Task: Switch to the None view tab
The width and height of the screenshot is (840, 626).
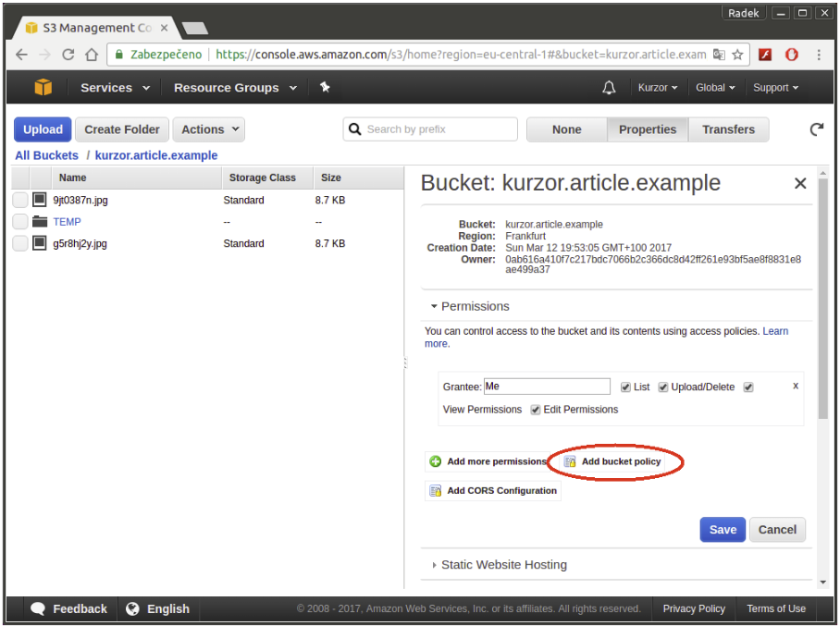Action: (x=567, y=129)
